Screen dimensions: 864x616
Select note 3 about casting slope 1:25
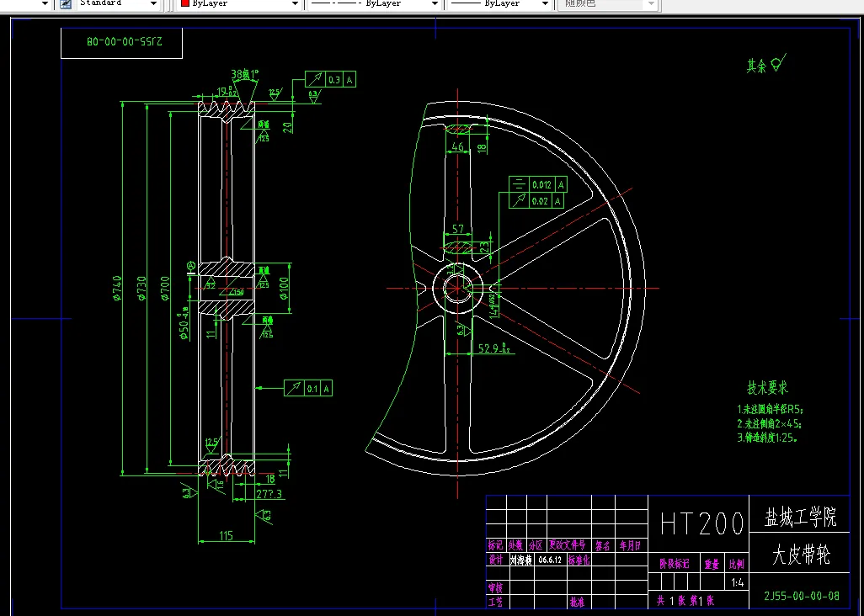767,438
